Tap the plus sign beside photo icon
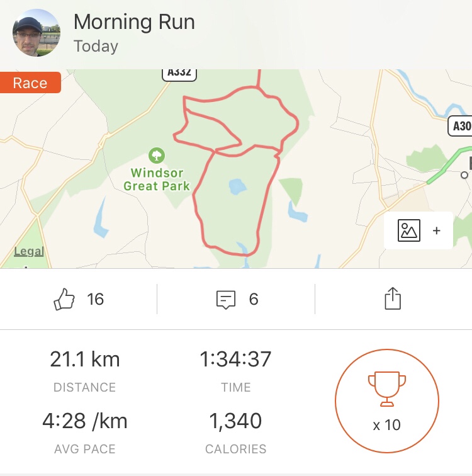Viewport: 472px width, 476px height. click(x=437, y=231)
